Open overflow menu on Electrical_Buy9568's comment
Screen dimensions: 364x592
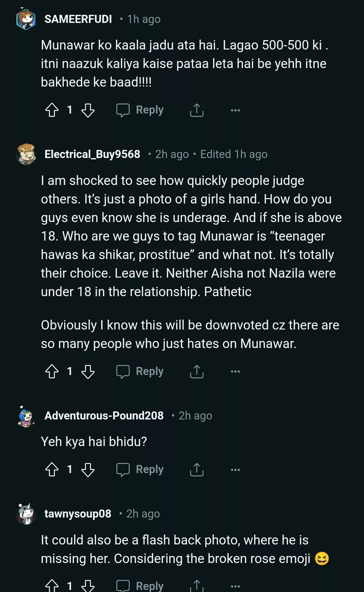coord(235,372)
